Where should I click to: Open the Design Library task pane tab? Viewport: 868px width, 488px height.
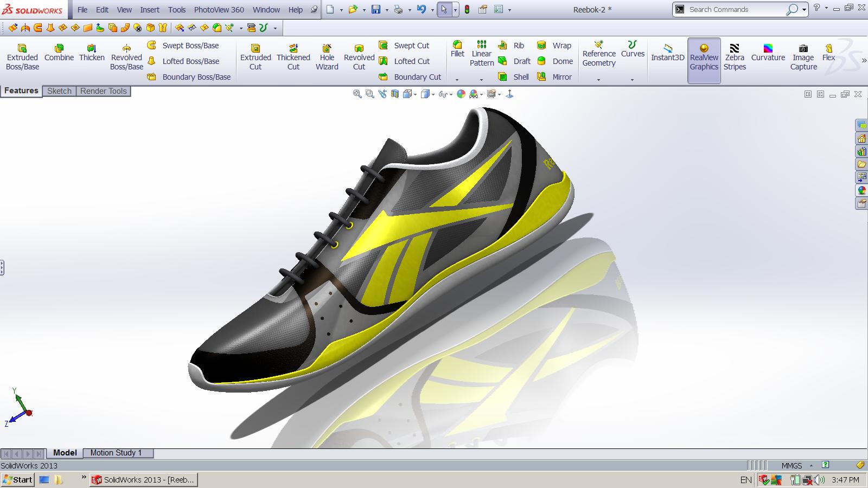coord(861,151)
